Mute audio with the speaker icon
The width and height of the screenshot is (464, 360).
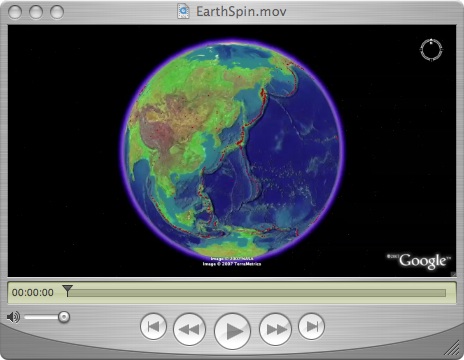[x=14, y=317]
